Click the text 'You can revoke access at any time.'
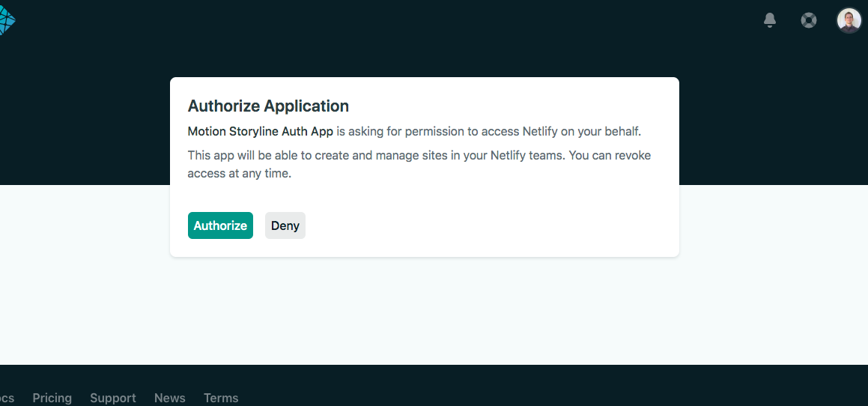 (x=419, y=164)
